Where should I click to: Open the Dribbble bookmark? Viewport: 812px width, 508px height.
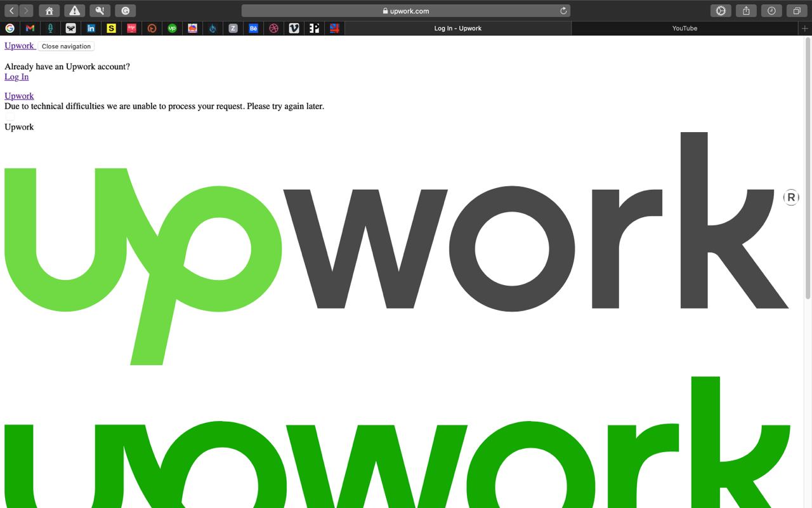click(273, 28)
